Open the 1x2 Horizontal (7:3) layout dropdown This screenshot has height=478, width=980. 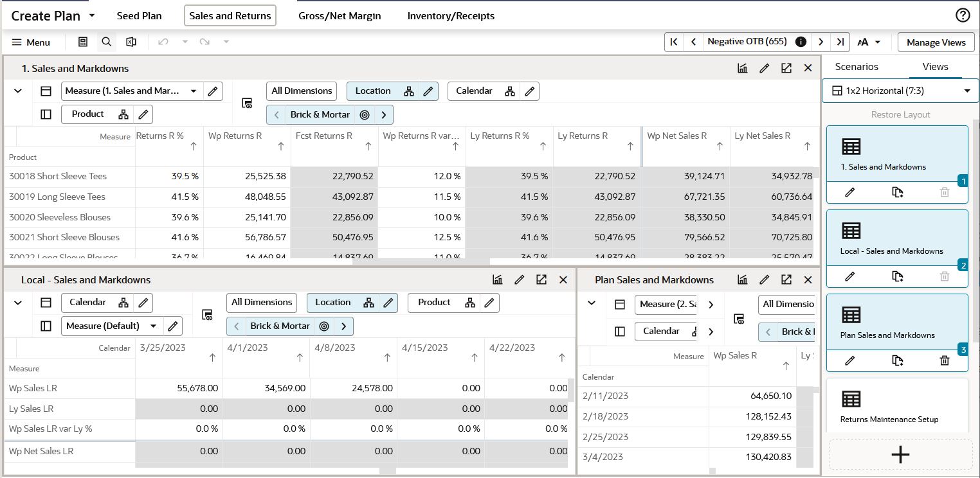coord(900,91)
